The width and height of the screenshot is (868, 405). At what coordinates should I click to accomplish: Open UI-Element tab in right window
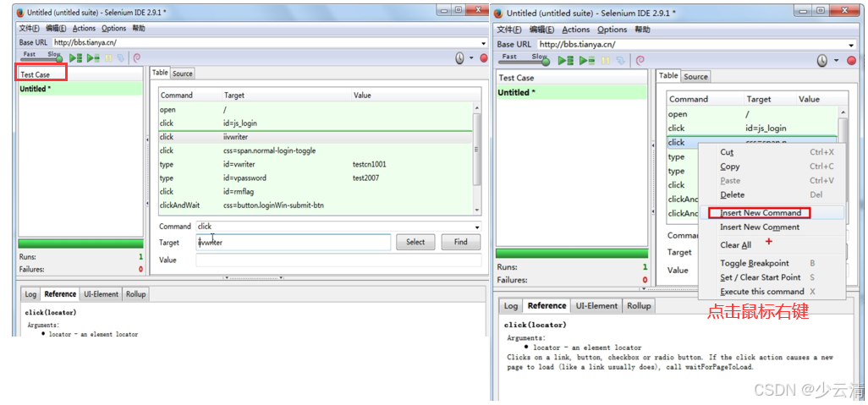point(596,306)
